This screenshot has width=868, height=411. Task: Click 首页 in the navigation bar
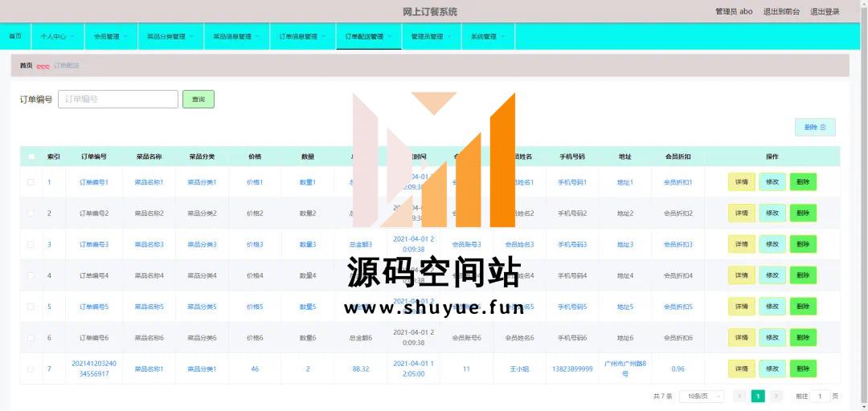coord(15,36)
